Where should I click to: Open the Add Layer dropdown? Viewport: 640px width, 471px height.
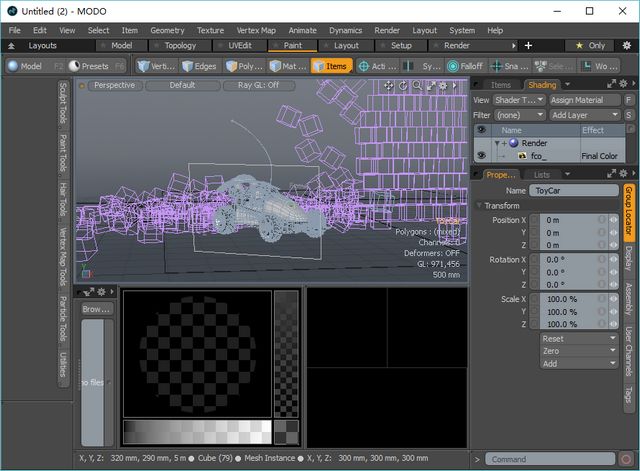point(584,115)
